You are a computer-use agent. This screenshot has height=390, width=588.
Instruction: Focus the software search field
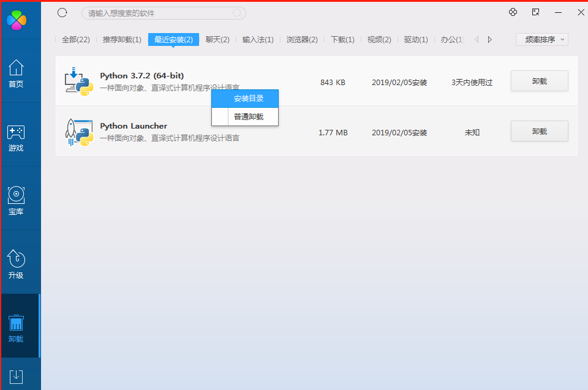(164, 13)
